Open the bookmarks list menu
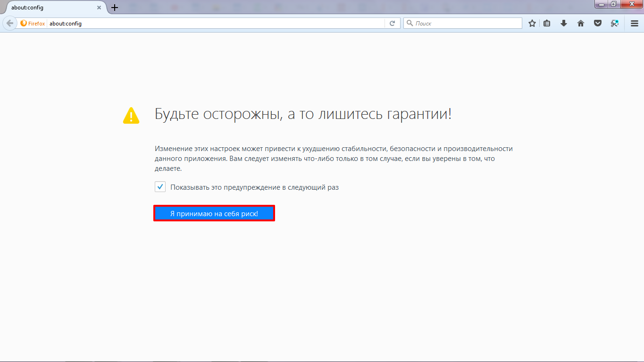The image size is (644, 362). 547,23
